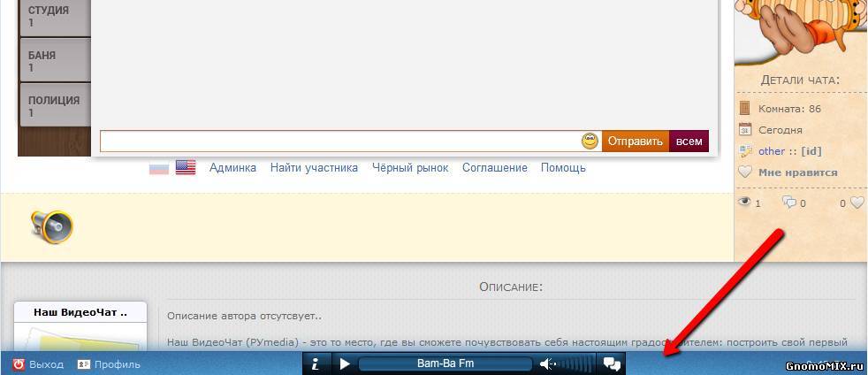The height and width of the screenshot is (375, 868).
Task: Open the Найти участника link
Action: pyautogui.click(x=314, y=167)
